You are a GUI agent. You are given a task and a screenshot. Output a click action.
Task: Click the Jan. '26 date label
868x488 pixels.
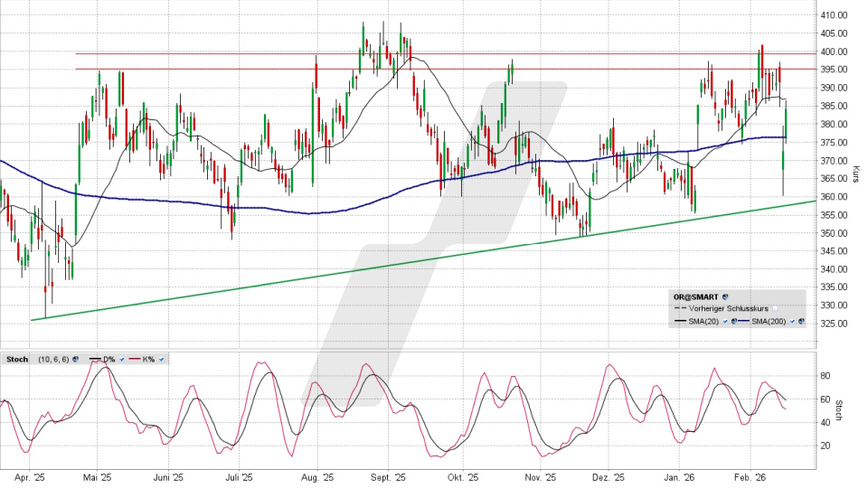pyautogui.click(x=679, y=477)
